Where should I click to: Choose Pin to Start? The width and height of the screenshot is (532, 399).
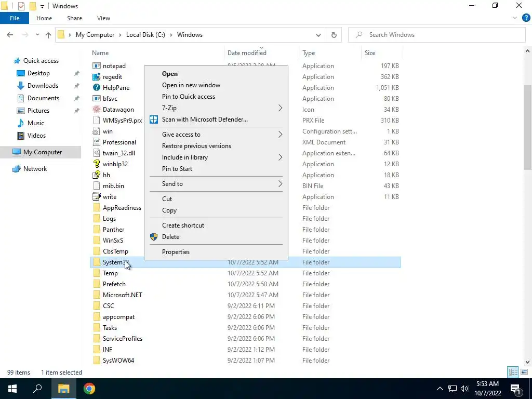point(177,169)
